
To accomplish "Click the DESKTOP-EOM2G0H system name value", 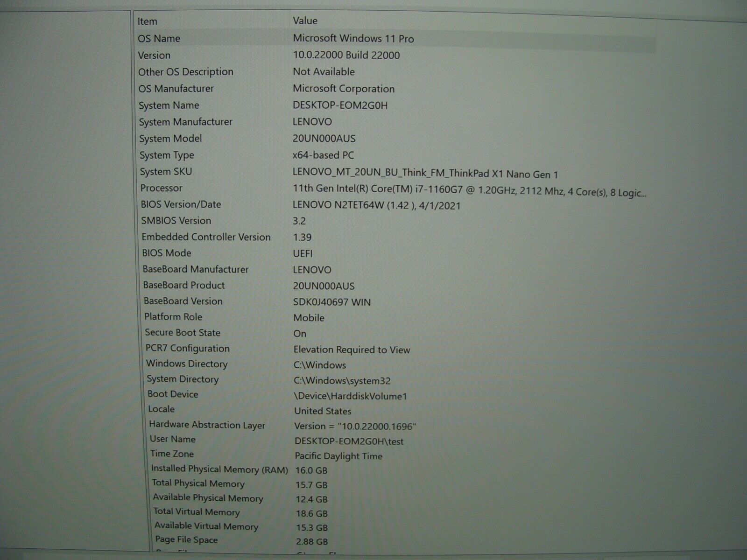I will (x=340, y=105).
